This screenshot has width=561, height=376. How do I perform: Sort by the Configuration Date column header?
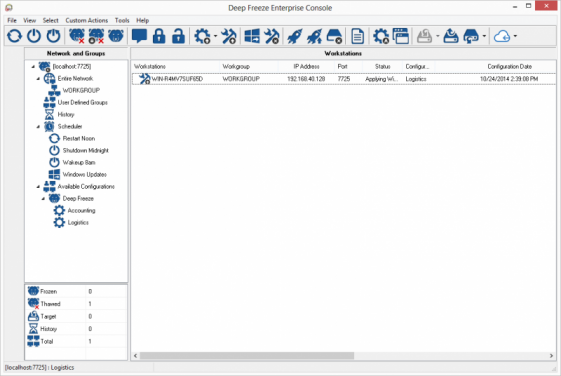[509, 67]
